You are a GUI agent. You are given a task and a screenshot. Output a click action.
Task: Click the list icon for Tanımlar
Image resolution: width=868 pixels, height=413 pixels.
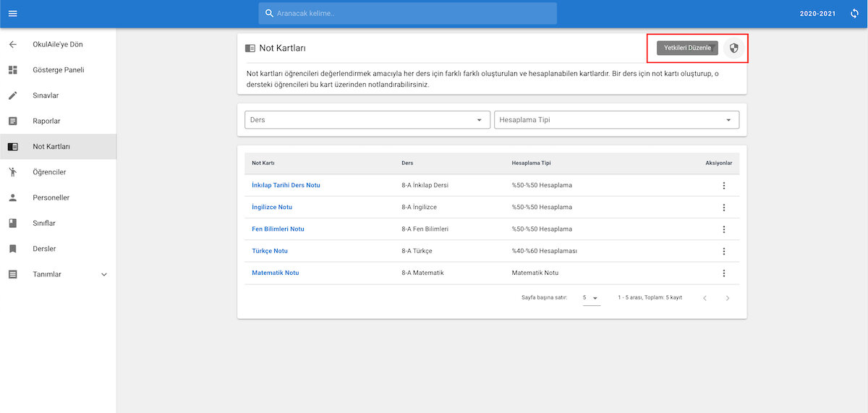12,274
